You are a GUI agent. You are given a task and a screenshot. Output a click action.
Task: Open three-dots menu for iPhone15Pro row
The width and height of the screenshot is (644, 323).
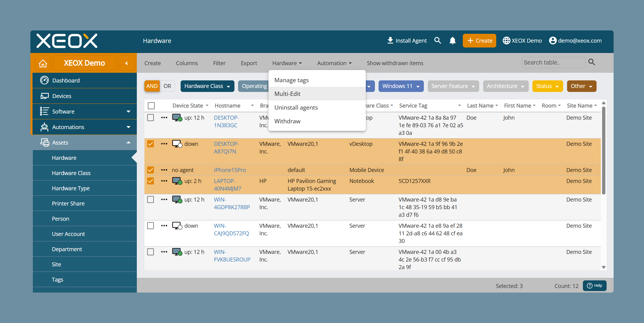[x=164, y=170]
